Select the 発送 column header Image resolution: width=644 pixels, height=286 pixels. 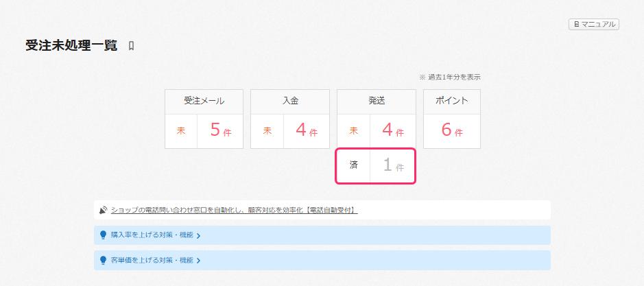pyautogui.click(x=377, y=101)
